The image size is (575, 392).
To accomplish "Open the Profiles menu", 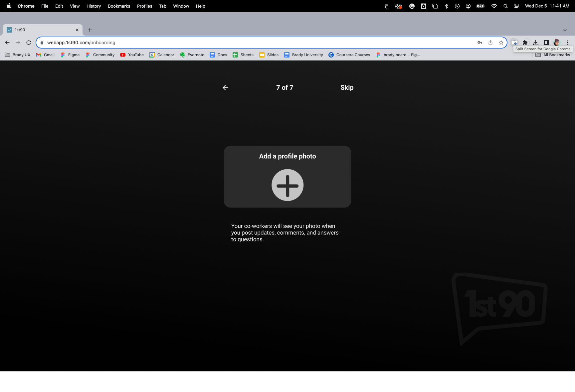I will pyautogui.click(x=145, y=6).
